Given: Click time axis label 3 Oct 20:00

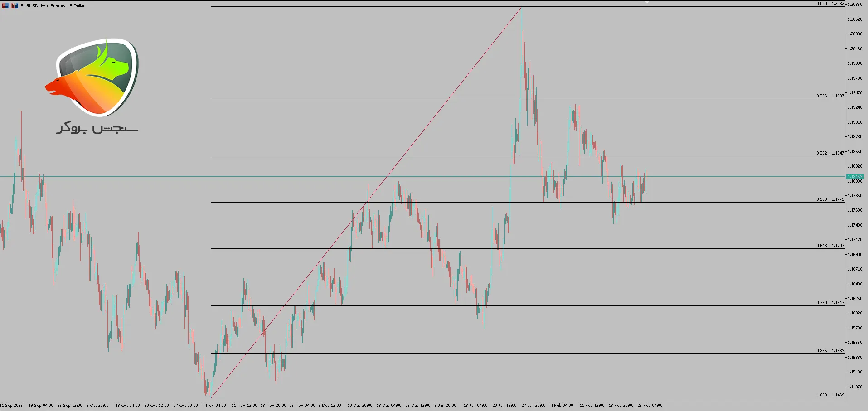Looking at the screenshot, I should click(97, 406).
